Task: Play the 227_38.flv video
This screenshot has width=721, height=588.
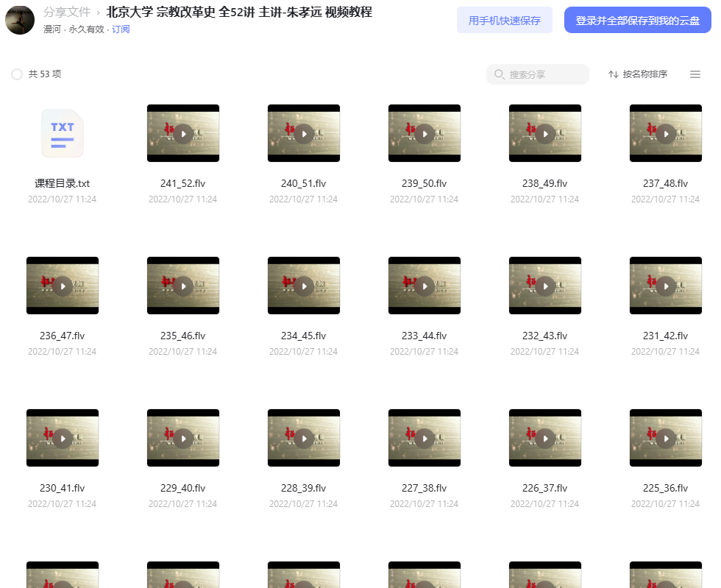Action: [x=425, y=438]
